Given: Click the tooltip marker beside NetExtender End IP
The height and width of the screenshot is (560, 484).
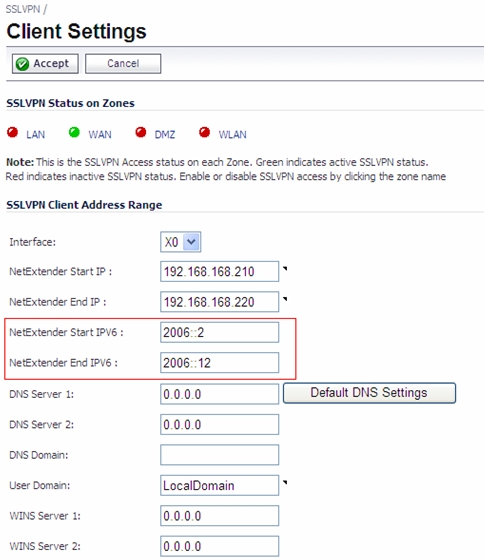Looking at the screenshot, I should 285,299.
